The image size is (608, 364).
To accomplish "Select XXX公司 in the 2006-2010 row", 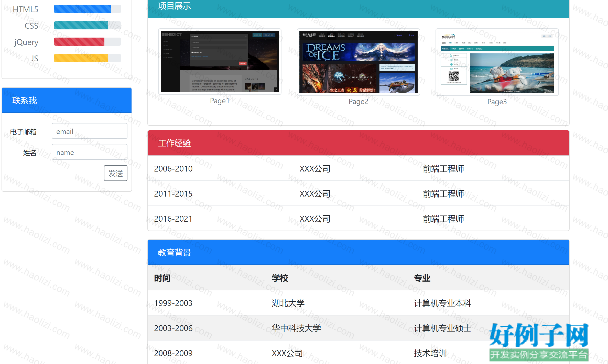I will pos(315,169).
